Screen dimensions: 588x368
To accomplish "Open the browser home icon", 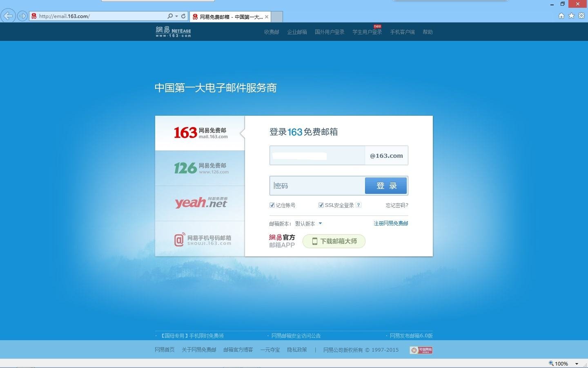I will (x=561, y=16).
